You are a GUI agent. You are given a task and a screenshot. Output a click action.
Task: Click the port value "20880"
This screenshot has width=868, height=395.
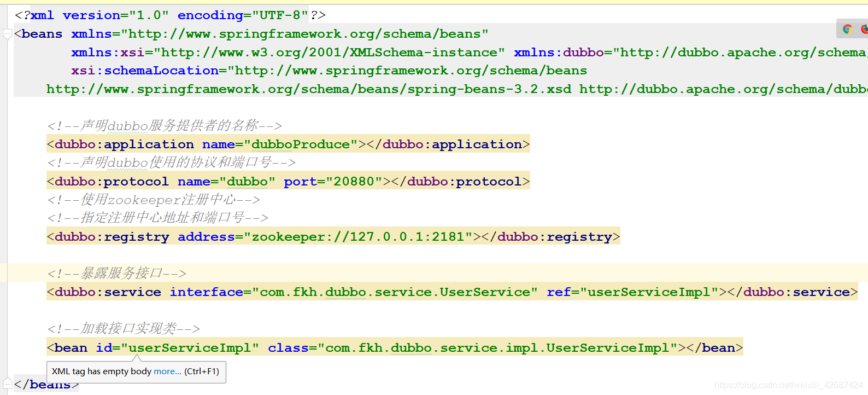[x=354, y=182]
